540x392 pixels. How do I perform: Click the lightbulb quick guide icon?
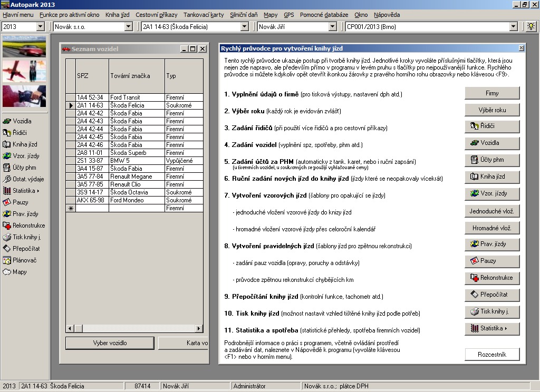pos(531,26)
